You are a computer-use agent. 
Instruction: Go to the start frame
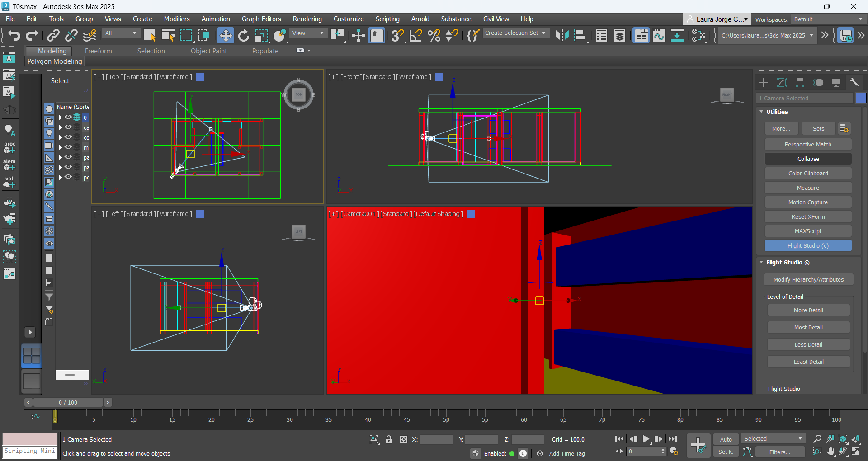[619, 439]
